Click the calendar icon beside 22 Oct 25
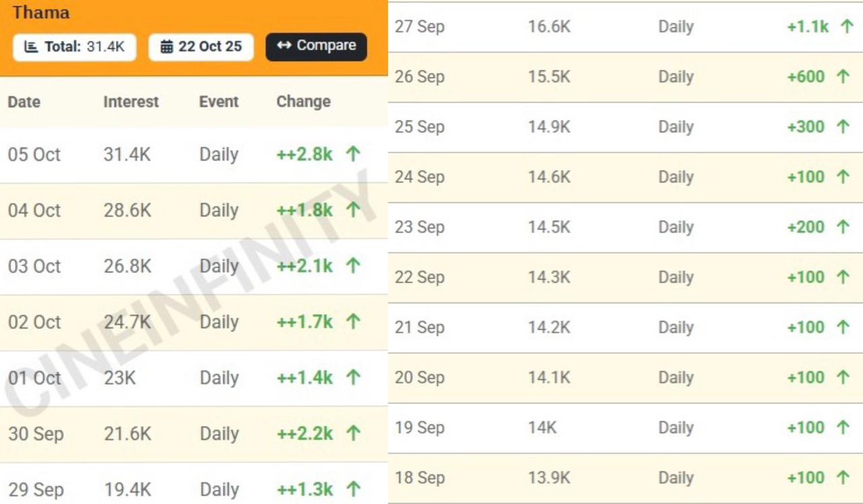 (167, 47)
